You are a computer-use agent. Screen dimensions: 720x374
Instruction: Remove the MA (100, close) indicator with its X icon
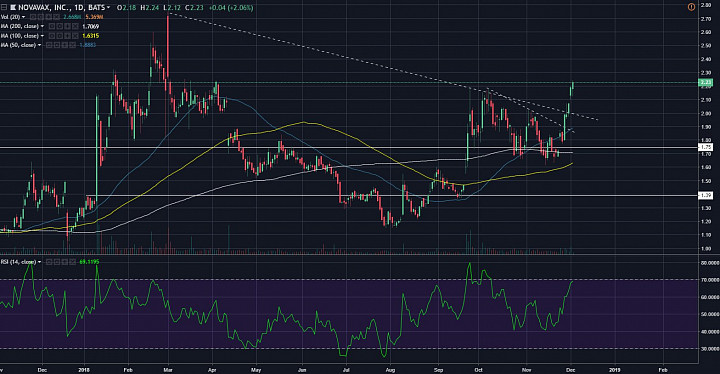[75, 35]
